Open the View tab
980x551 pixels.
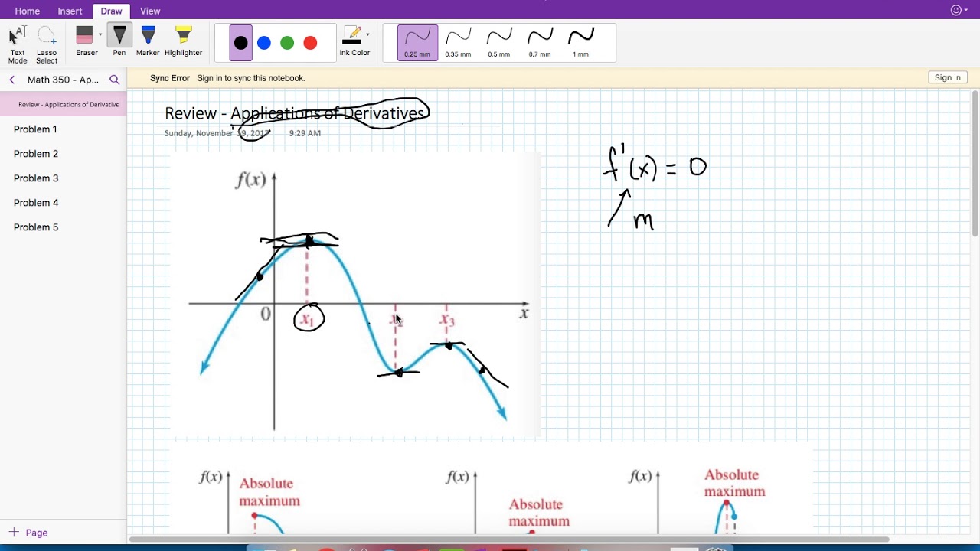tap(150, 11)
